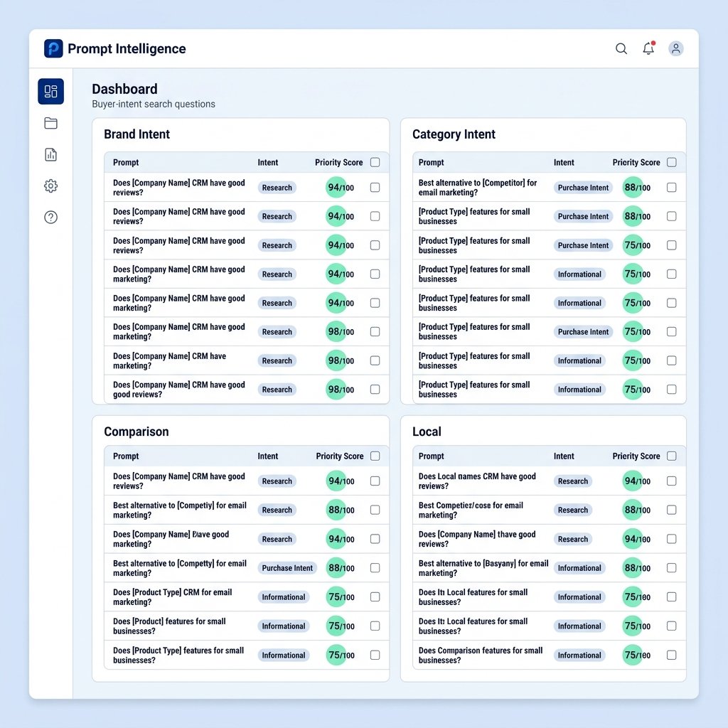
Task: Click the 'Category Intent' card title
Action: pyautogui.click(x=454, y=134)
